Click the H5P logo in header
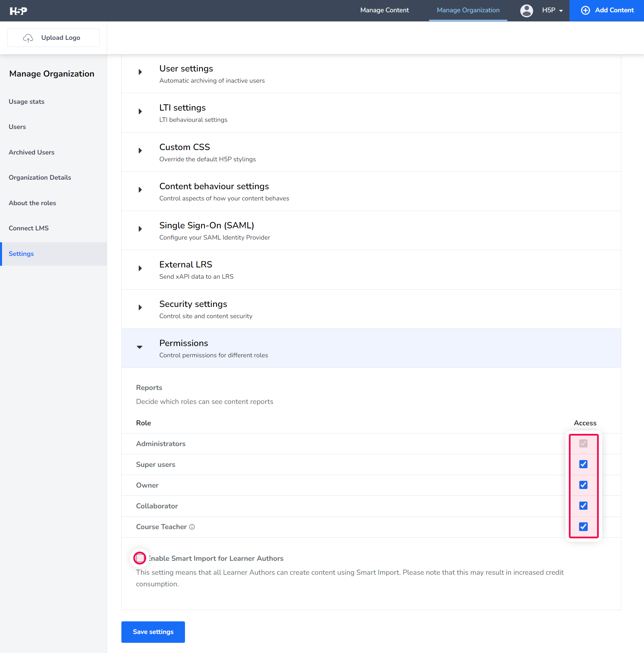Image resolution: width=644 pixels, height=653 pixels. tap(18, 11)
